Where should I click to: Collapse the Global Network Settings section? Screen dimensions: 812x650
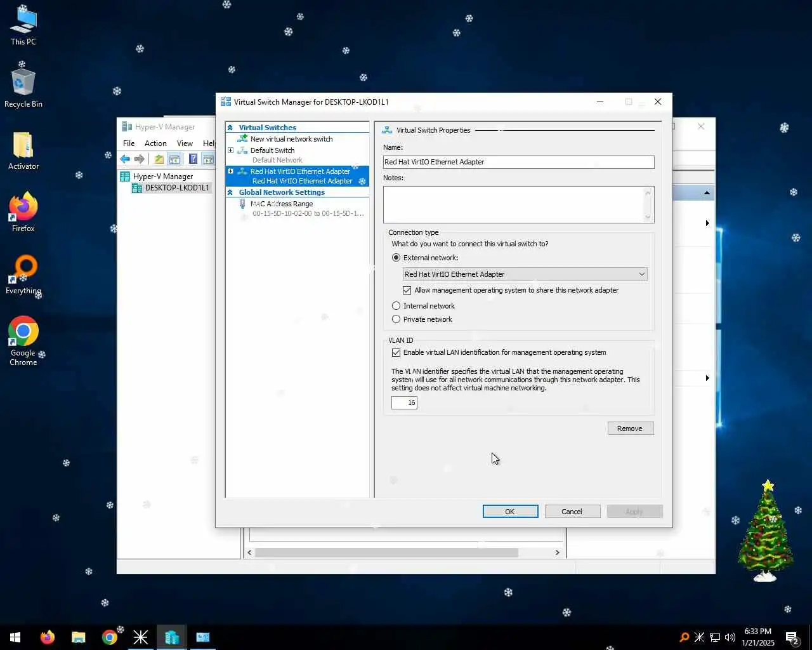[230, 192]
